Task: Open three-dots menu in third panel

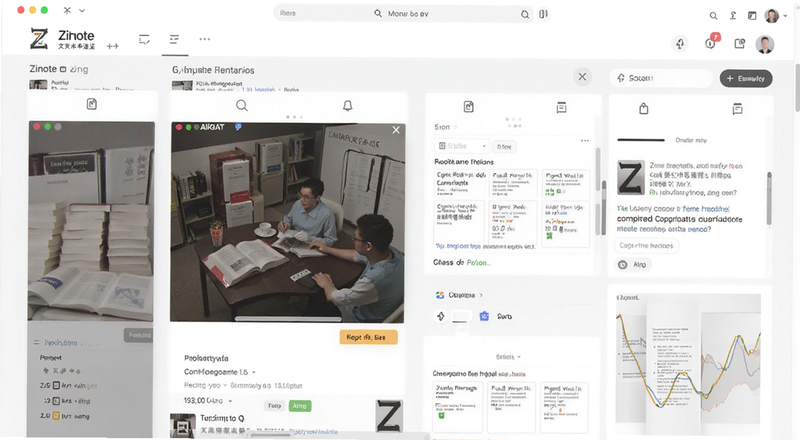Action: (x=585, y=140)
